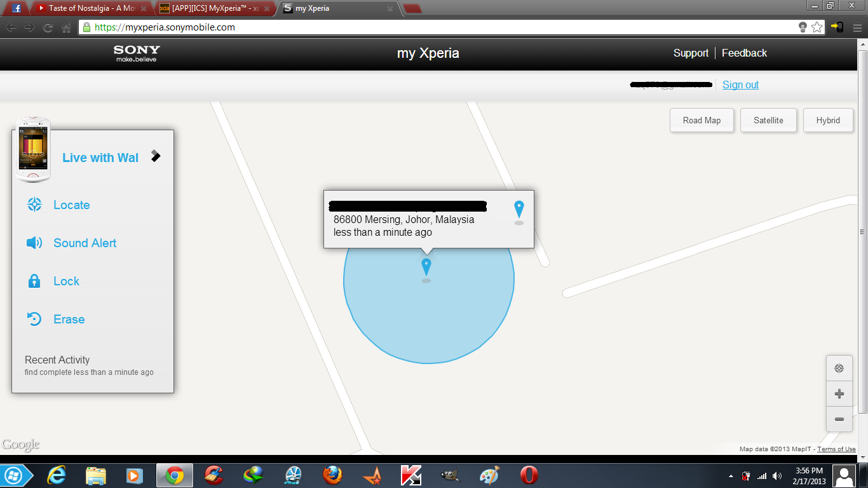Click the green HTTPS padlock icon

pyautogui.click(x=86, y=27)
